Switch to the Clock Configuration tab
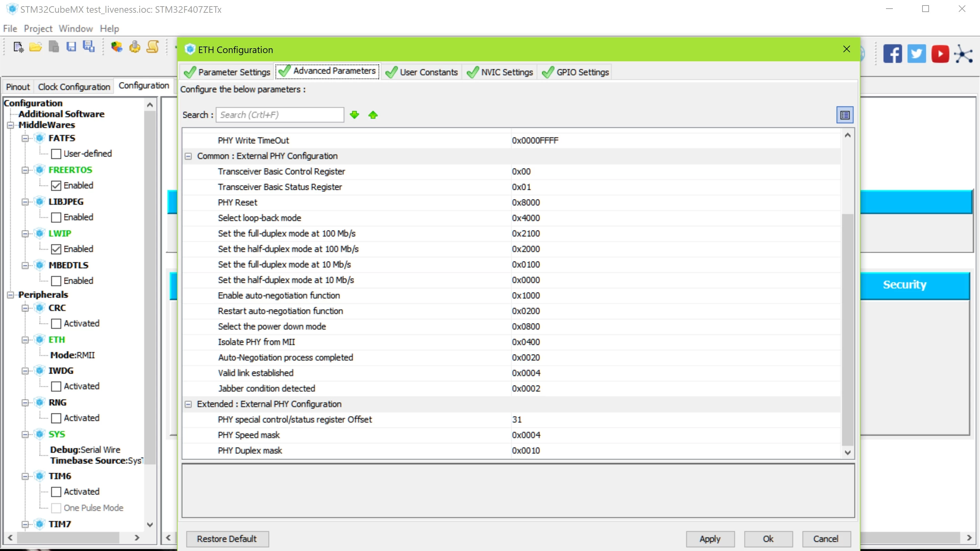Screen dimensions: 980x551 tap(74, 87)
